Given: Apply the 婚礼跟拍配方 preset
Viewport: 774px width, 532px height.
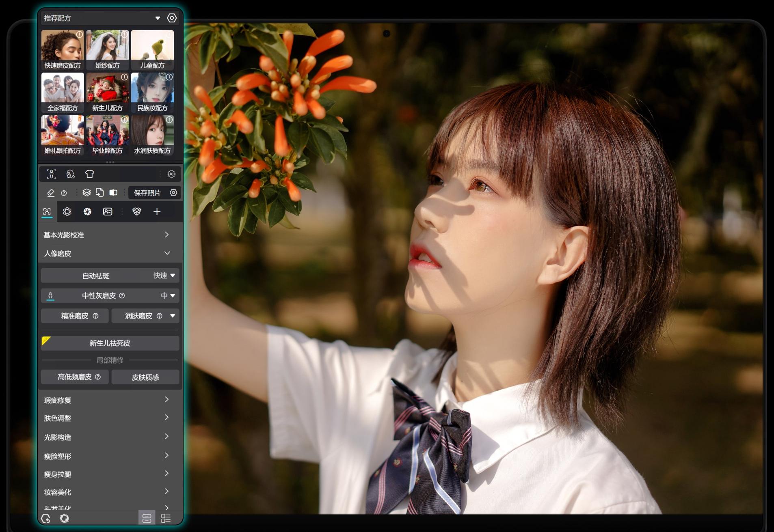Looking at the screenshot, I should (x=63, y=135).
